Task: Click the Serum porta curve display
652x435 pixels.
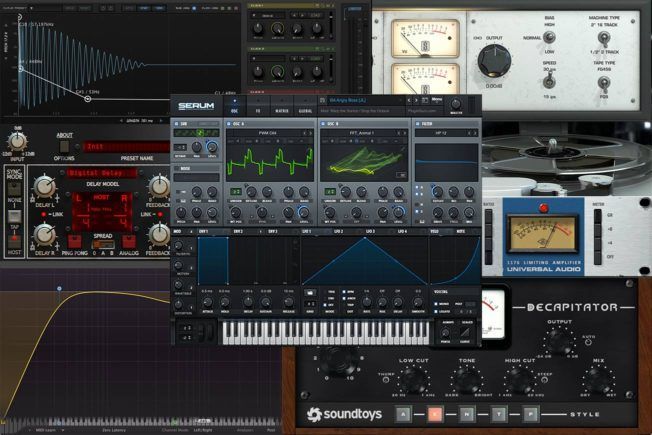Action: [465, 332]
